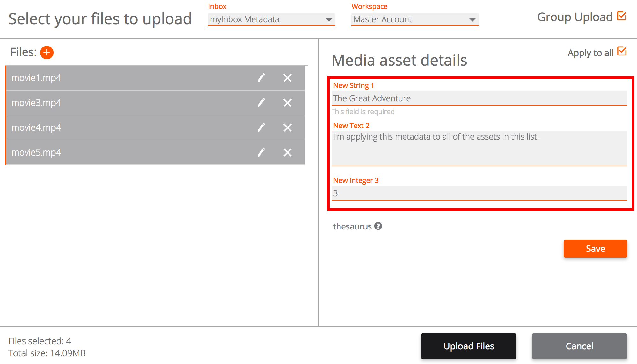Click the New Integer 3 input field
637x364 pixels.
[479, 193]
